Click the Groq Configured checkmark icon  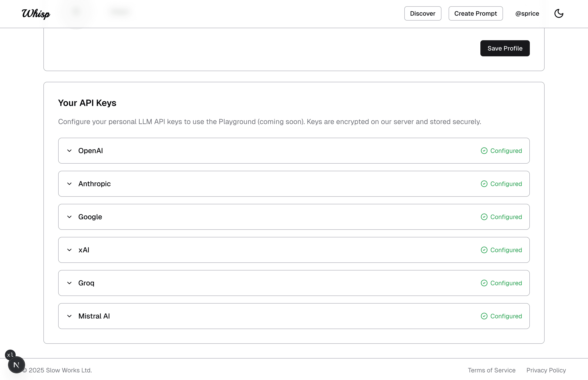point(484,283)
